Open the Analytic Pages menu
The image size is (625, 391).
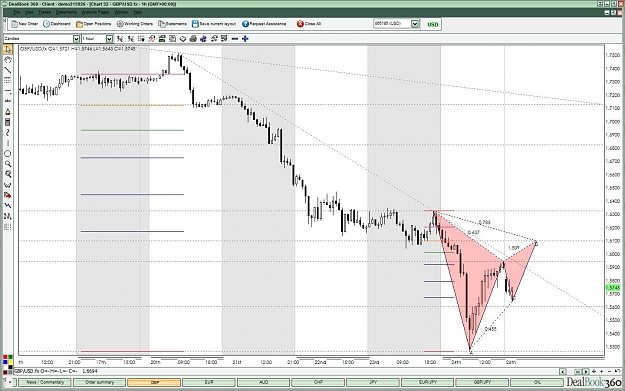point(95,12)
